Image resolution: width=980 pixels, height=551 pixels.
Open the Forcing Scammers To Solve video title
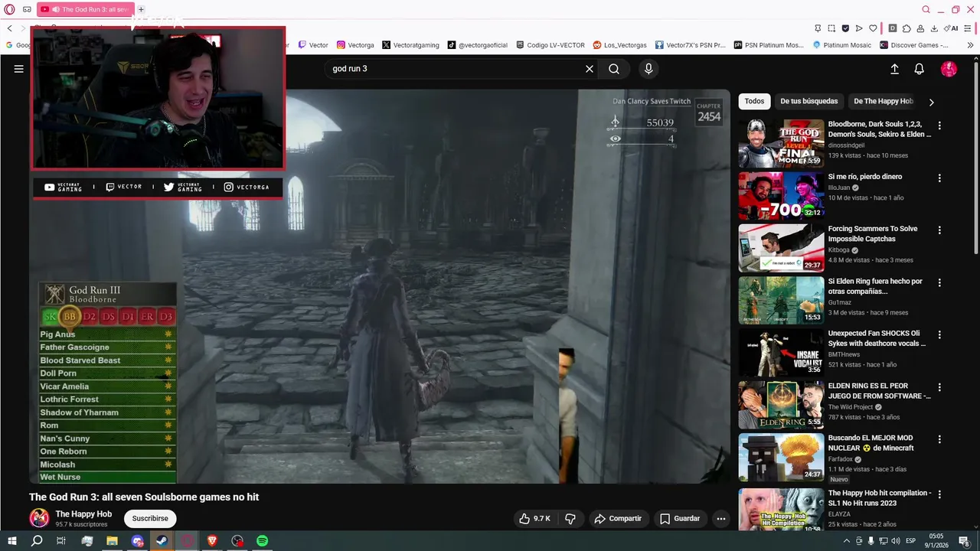pyautogui.click(x=872, y=233)
